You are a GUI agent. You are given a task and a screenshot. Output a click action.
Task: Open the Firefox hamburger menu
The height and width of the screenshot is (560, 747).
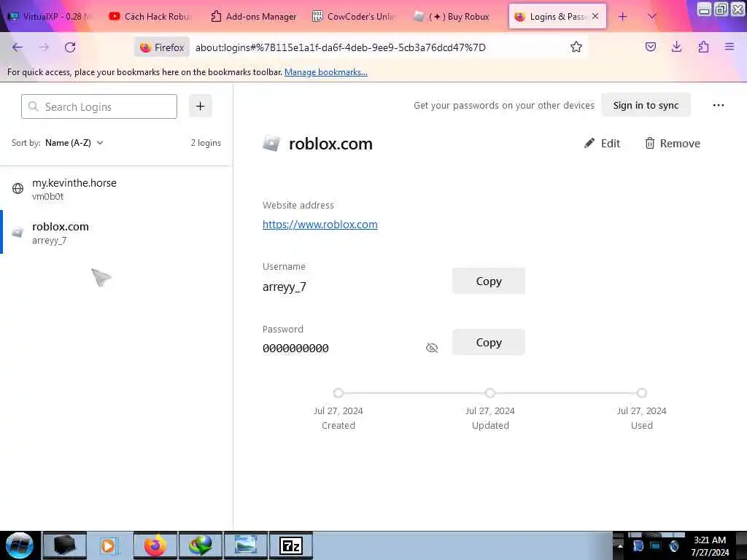pyautogui.click(x=729, y=47)
